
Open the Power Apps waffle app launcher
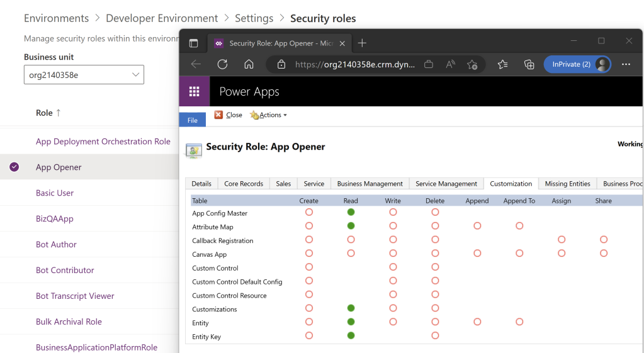pyautogui.click(x=194, y=92)
